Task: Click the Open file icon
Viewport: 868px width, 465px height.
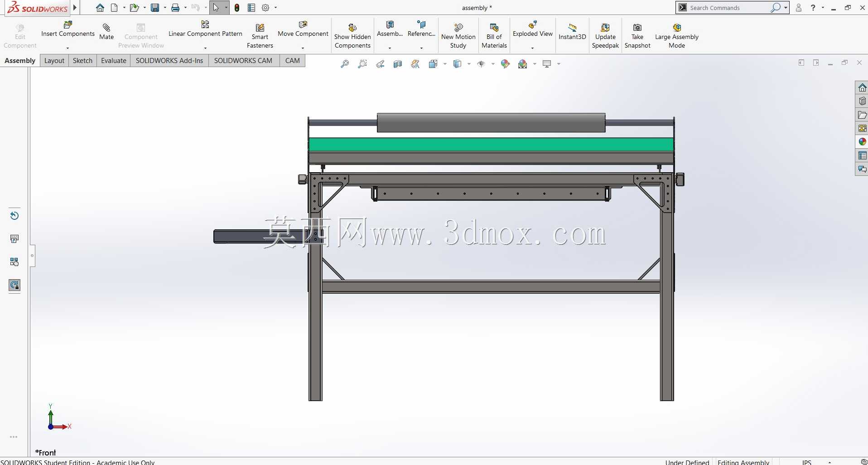Action: click(x=134, y=8)
